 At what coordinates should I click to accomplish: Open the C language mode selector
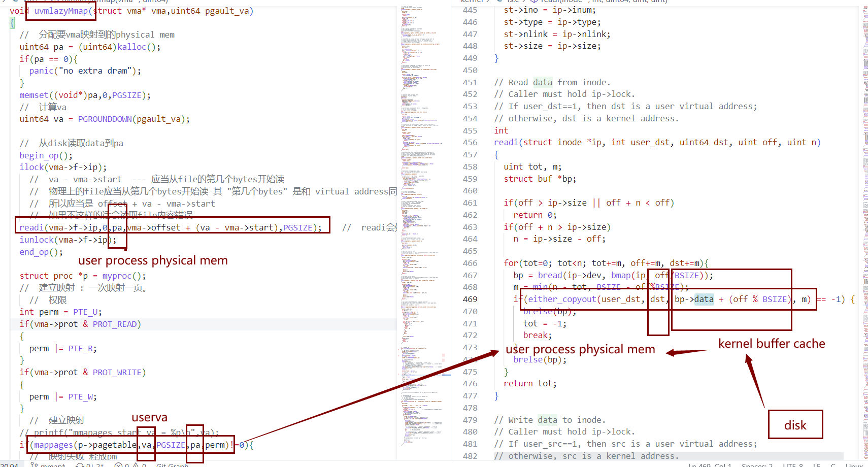tap(833, 464)
